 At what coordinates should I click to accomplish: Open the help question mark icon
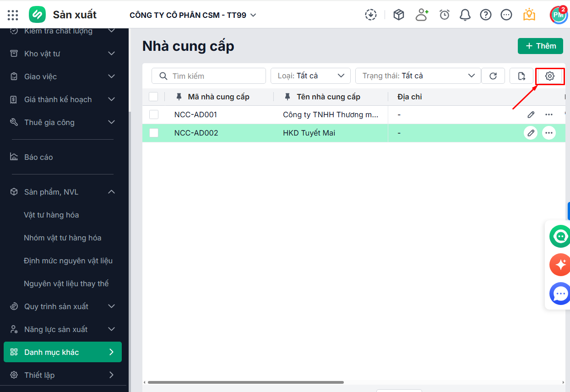[486, 15]
